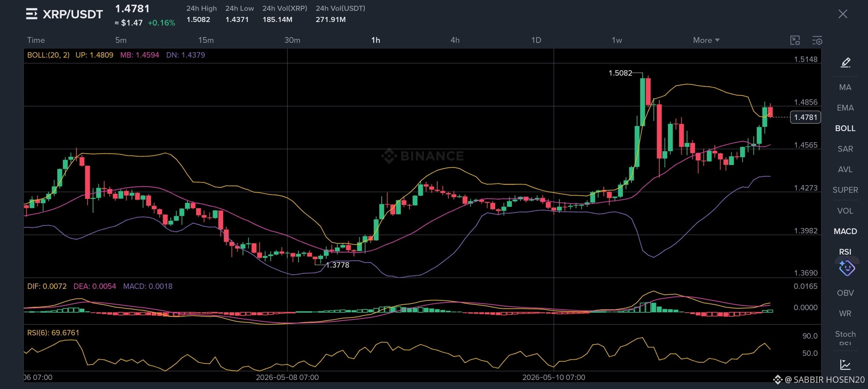Select the Time chart interval

[x=36, y=40]
